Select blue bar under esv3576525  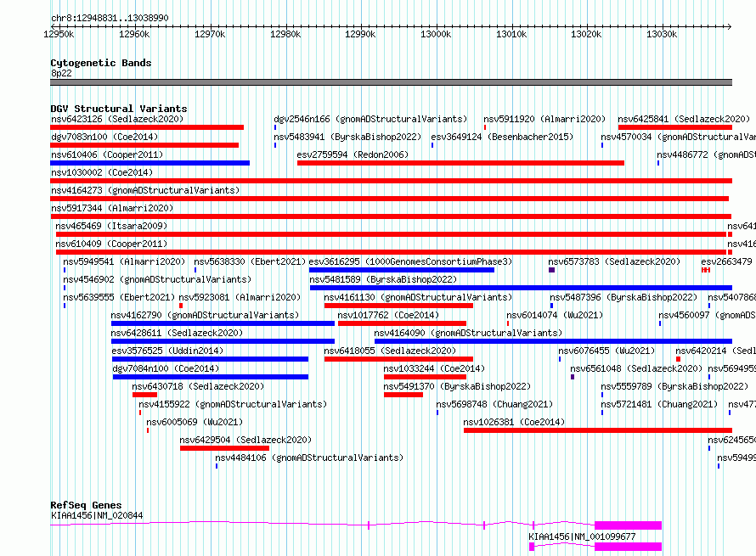click(x=210, y=359)
